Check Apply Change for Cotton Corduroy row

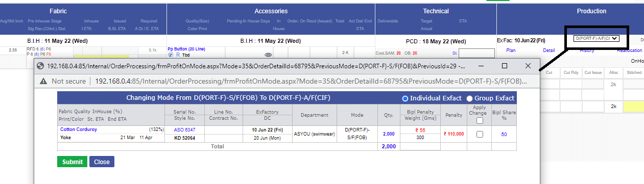[x=480, y=134]
